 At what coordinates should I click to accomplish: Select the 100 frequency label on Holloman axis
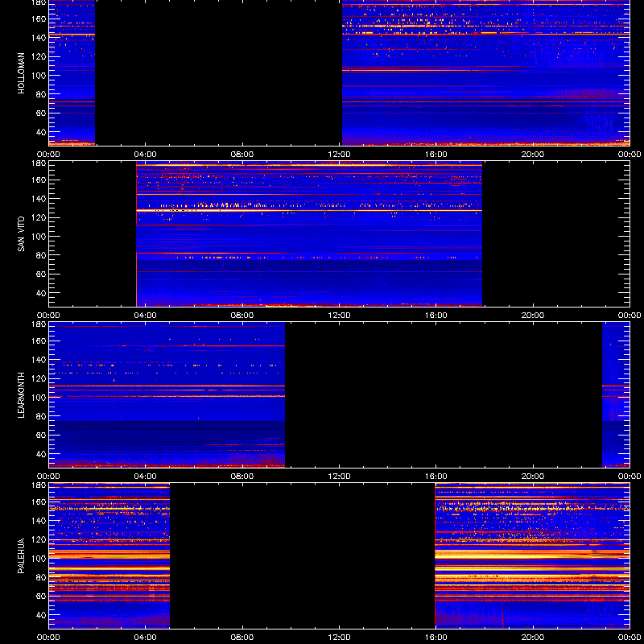click(39, 76)
